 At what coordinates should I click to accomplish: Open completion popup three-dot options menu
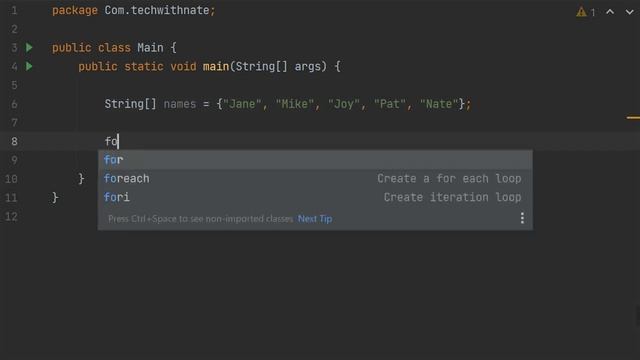tap(522, 218)
